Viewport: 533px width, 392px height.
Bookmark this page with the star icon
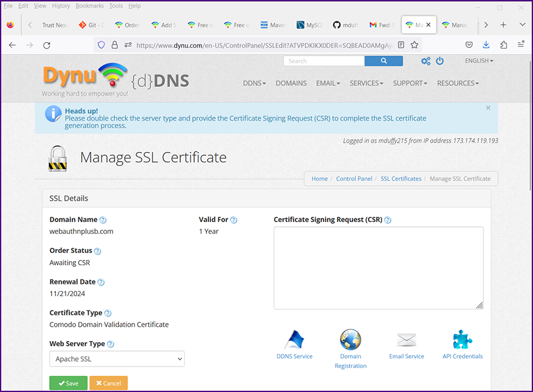(415, 45)
